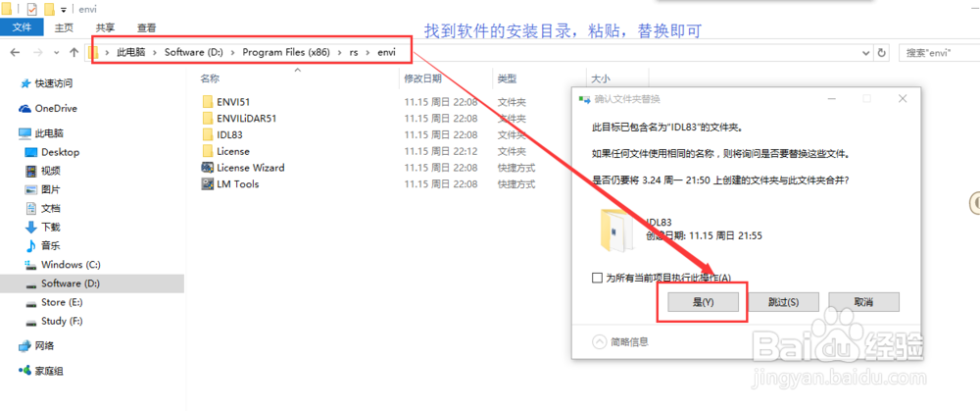Click the License Wizard file name

tap(251, 168)
